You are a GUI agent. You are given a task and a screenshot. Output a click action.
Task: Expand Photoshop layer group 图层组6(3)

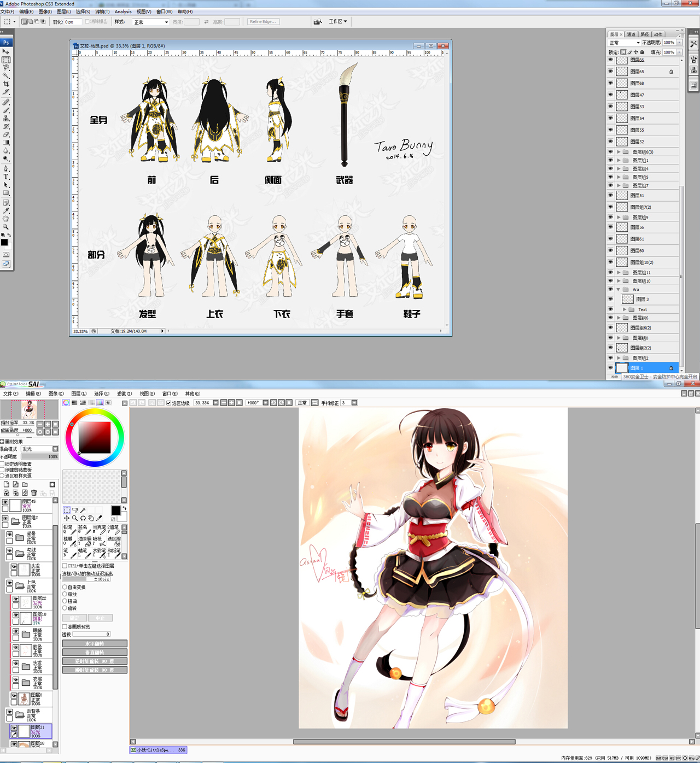(x=619, y=152)
